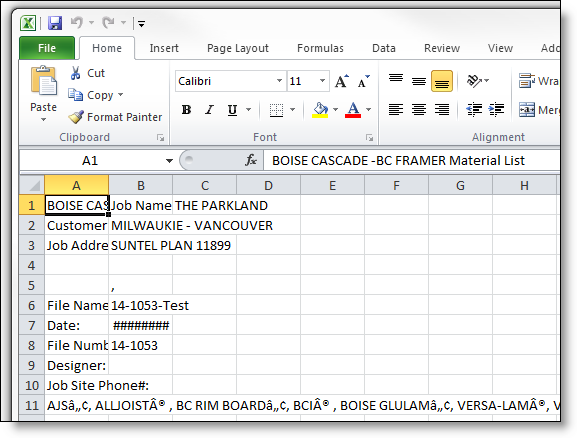Expand the underline style dropdown
577x438 pixels.
[248, 110]
